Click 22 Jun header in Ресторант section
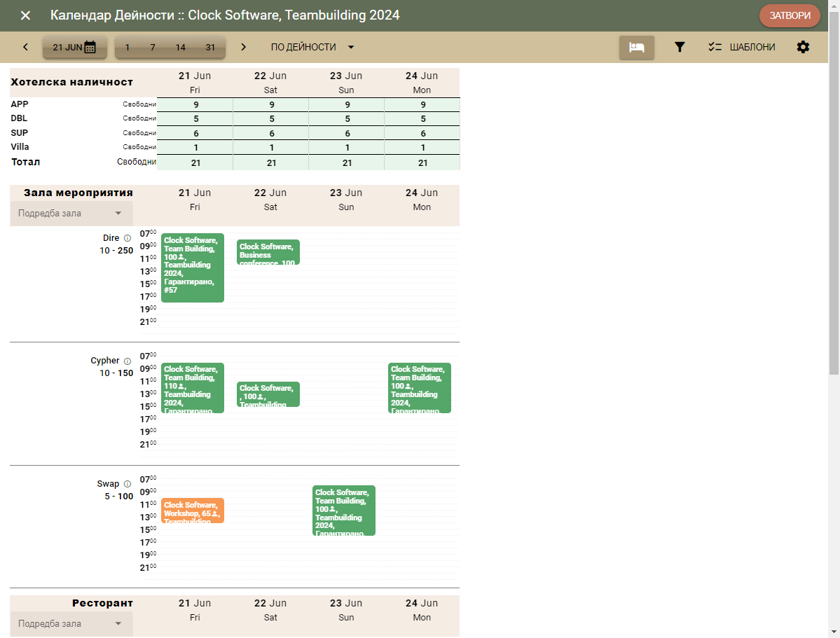840x638 pixels. [270, 609]
